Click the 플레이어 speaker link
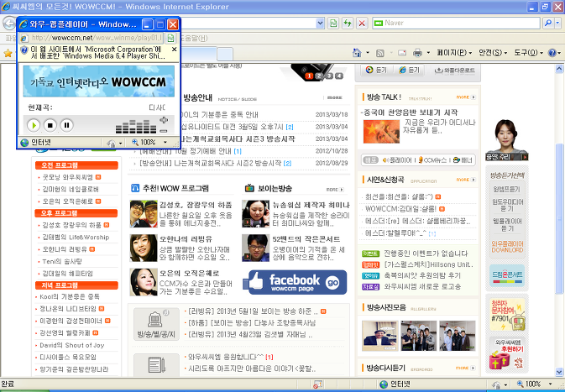The image size is (565, 392). click(397, 160)
